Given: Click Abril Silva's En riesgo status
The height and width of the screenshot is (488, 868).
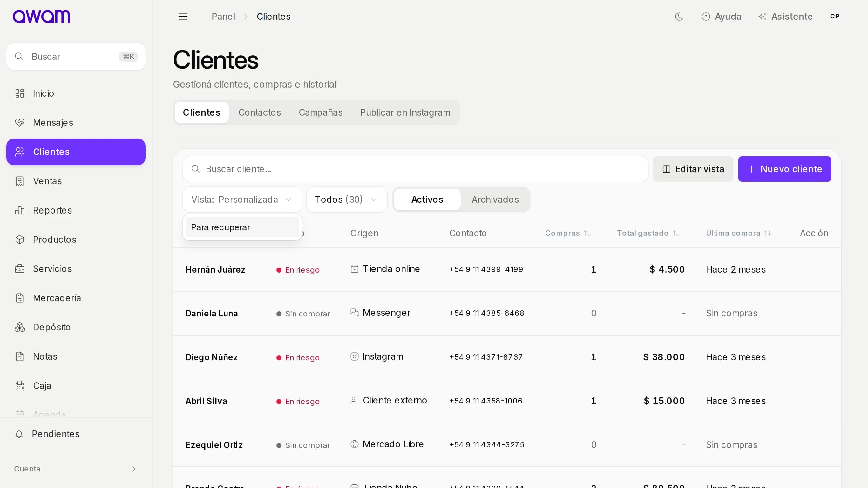Looking at the screenshot, I should point(298,401).
